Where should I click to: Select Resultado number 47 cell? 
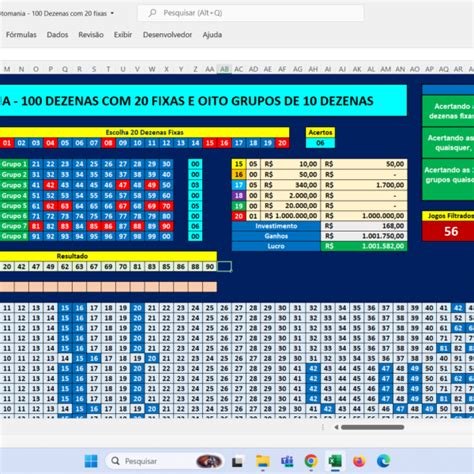[x=36, y=267]
